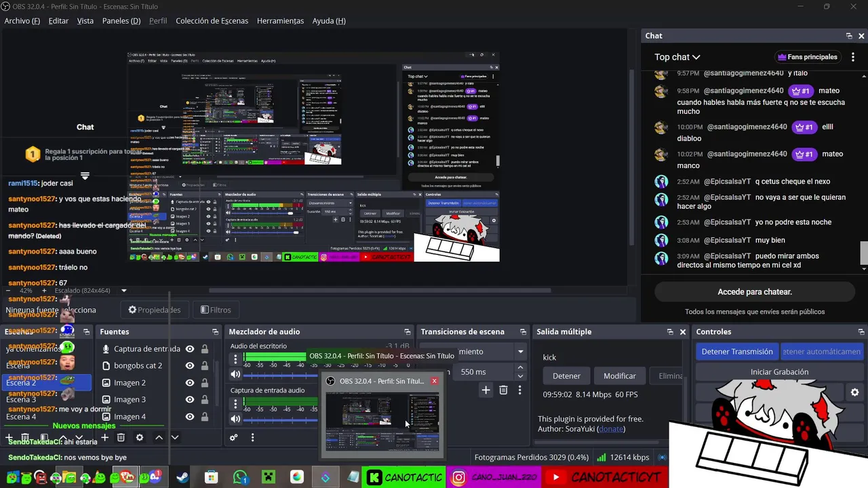
Task: Adjust Captura de entrada audio volume slider
Action: coord(281,420)
